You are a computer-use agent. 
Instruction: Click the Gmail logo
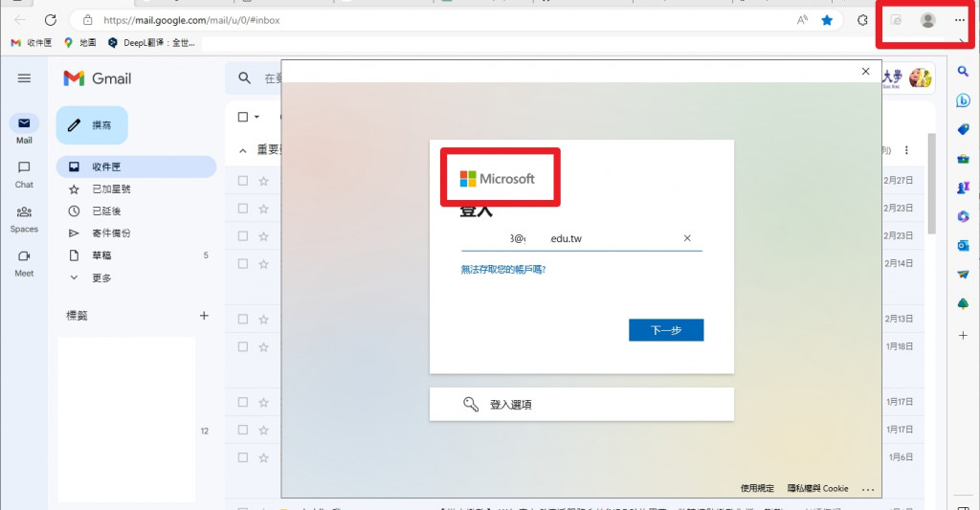coord(98,78)
